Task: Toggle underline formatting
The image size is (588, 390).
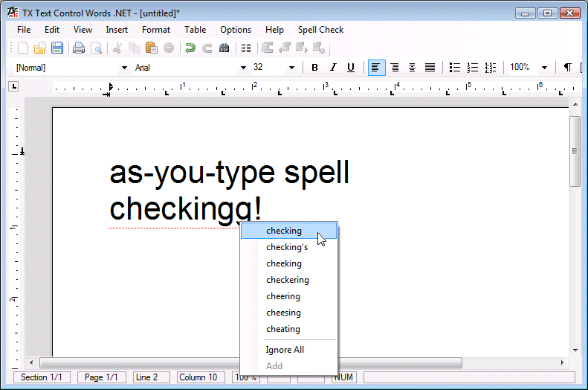Action: click(x=351, y=68)
